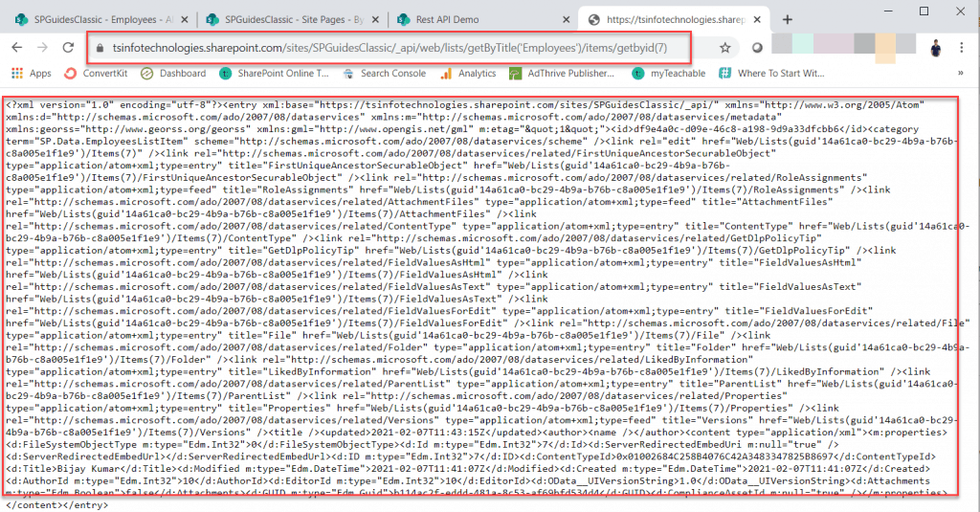Minimize the browser window
The height and width of the screenshot is (512, 980).
[x=887, y=11]
